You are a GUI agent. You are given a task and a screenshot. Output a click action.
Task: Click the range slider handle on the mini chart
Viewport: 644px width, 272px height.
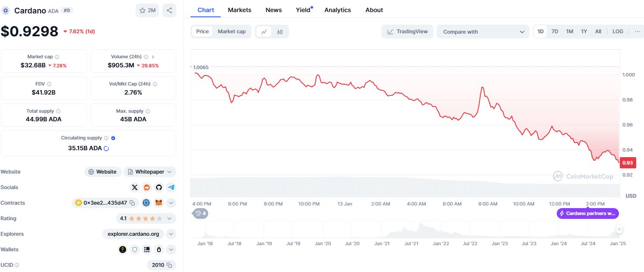tap(619, 230)
